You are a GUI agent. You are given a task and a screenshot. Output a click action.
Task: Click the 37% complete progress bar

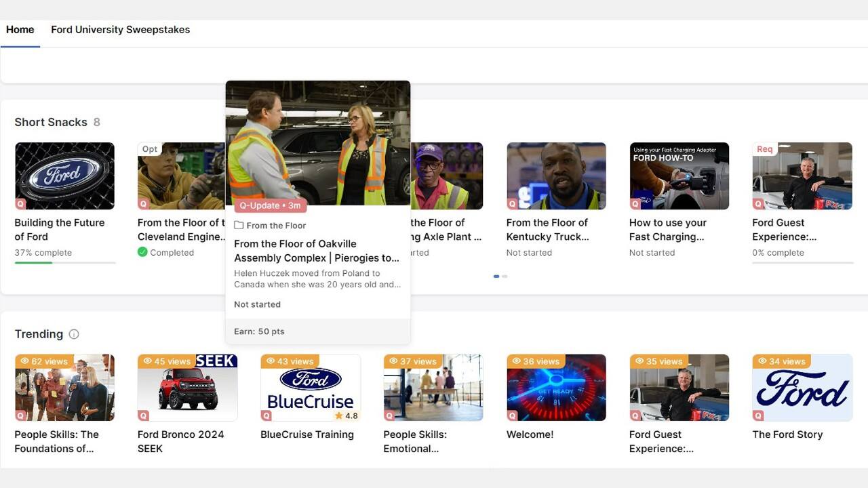pos(65,262)
